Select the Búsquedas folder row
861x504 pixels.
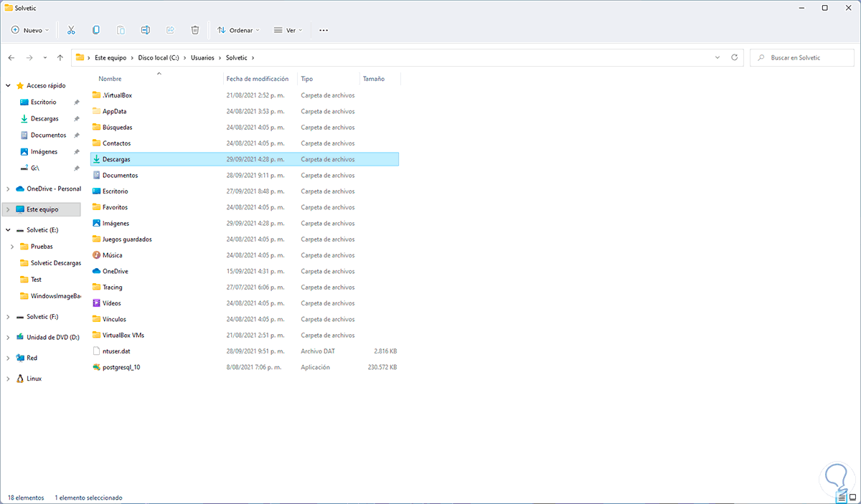click(245, 127)
